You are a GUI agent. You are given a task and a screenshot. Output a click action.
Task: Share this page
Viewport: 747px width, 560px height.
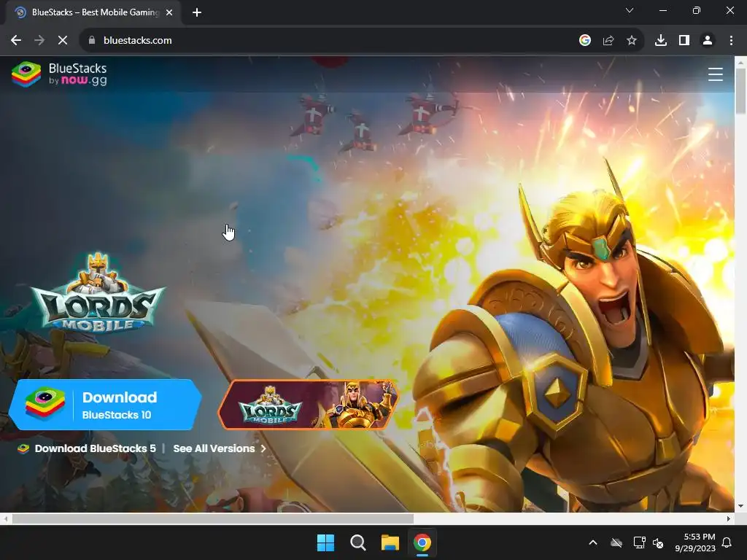click(x=608, y=41)
